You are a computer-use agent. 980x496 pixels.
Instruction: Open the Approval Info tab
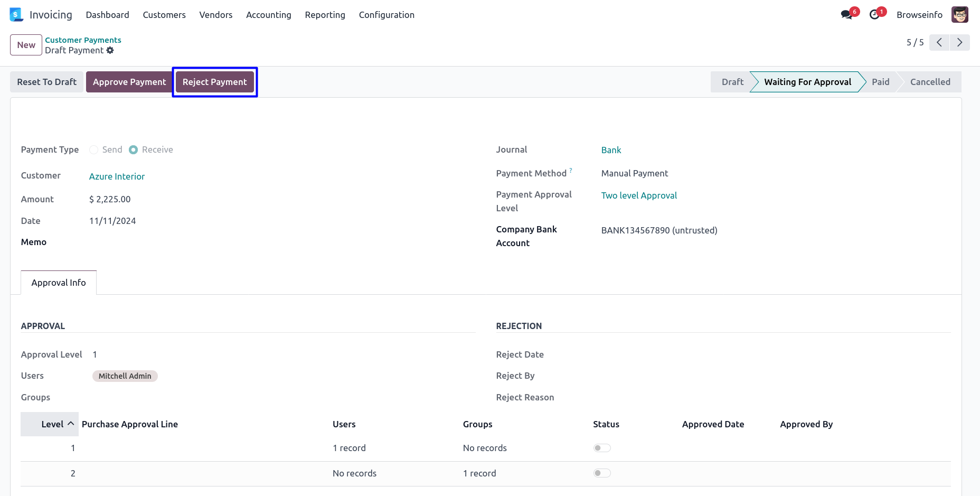(59, 283)
